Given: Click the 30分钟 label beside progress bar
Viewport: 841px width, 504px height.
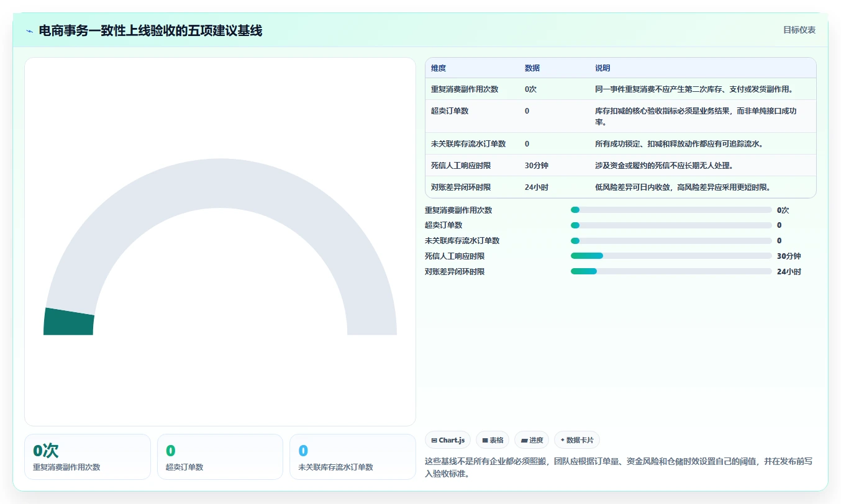Looking at the screenshot, I should [789, 256].
